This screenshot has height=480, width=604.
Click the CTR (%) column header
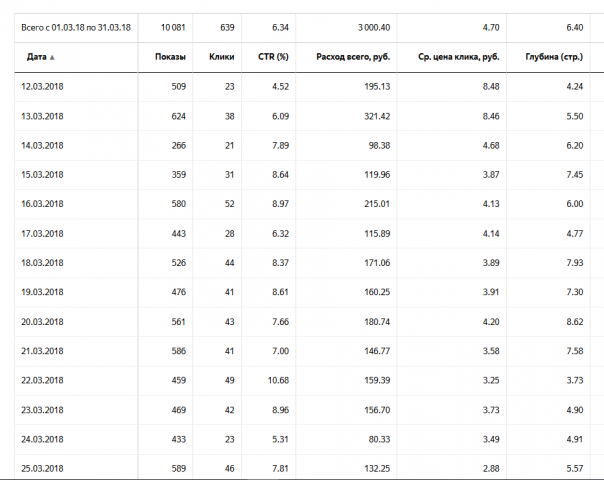tap(273, 57)
